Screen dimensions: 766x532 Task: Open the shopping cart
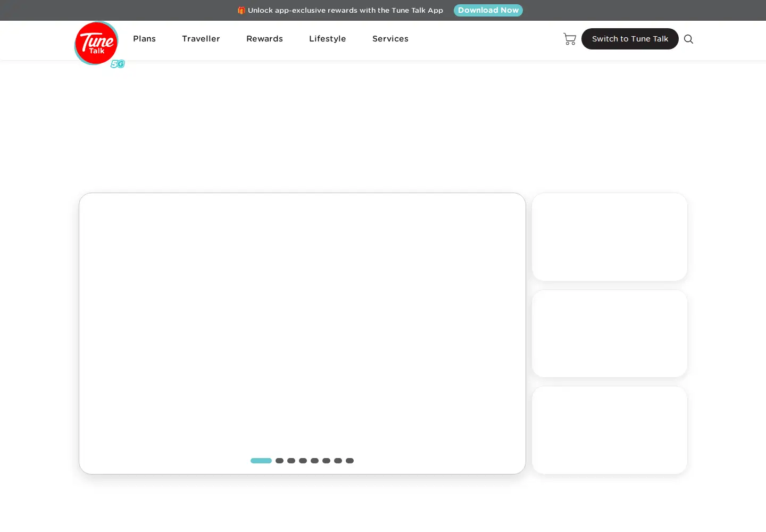(x=570, y=39)
